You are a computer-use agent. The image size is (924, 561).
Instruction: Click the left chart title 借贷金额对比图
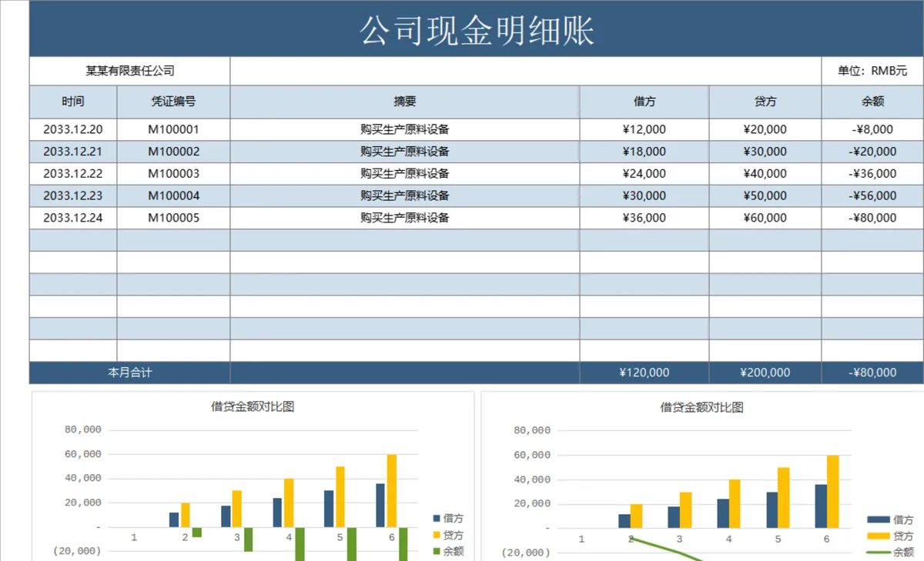click(x=253, y=406)
